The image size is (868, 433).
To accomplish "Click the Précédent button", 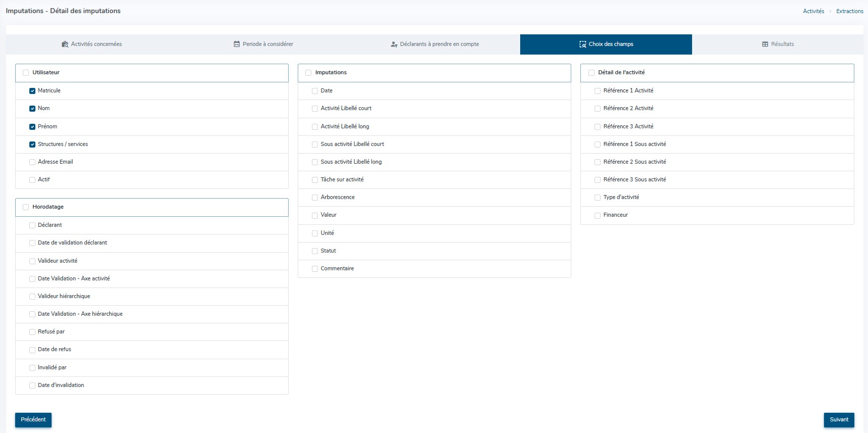I will point(33,420).
